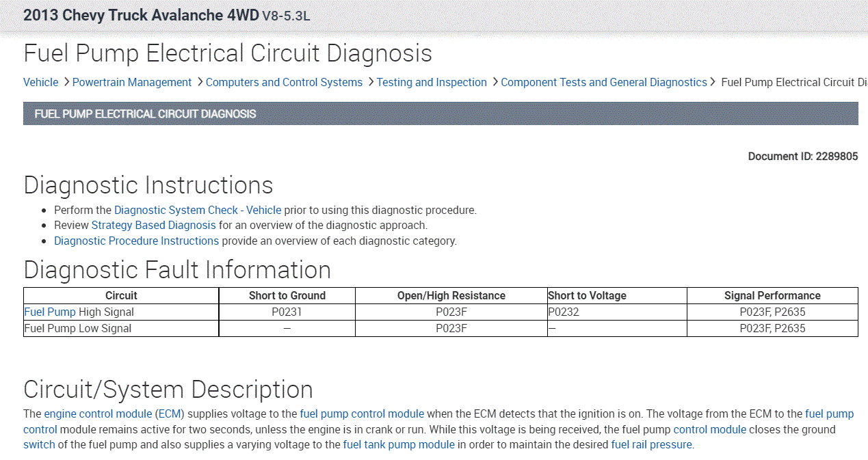Open Diagnostic System Check - Vehicle link
This screenshot has width=868, height=460.
pyautogui.click(x=198, y=210)
